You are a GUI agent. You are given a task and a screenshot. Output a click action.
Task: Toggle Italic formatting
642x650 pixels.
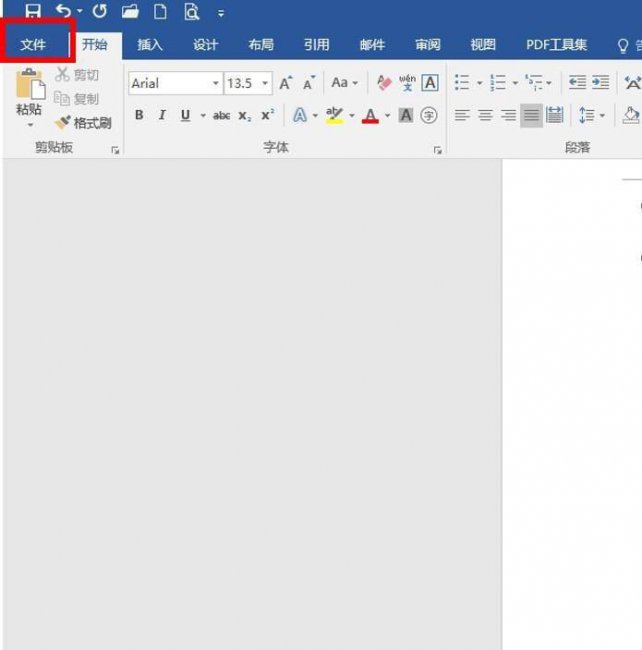(x=162, y=115)
